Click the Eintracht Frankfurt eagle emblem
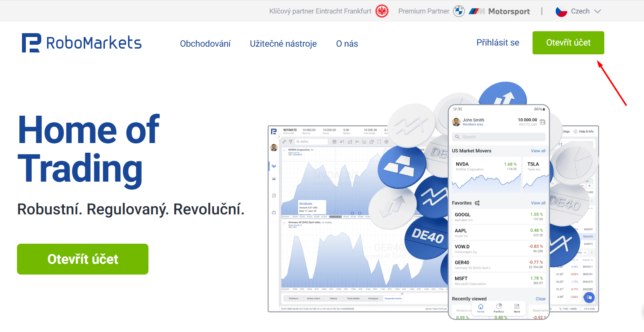644x332 pixels. tap(382, 11)
